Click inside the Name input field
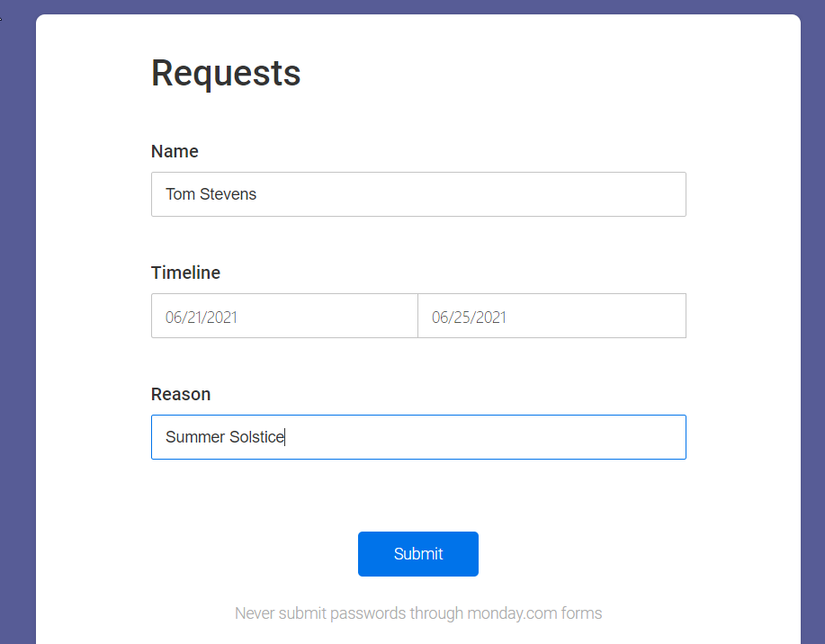The height and width of the screenshot is (644, 825). [418, 194]
